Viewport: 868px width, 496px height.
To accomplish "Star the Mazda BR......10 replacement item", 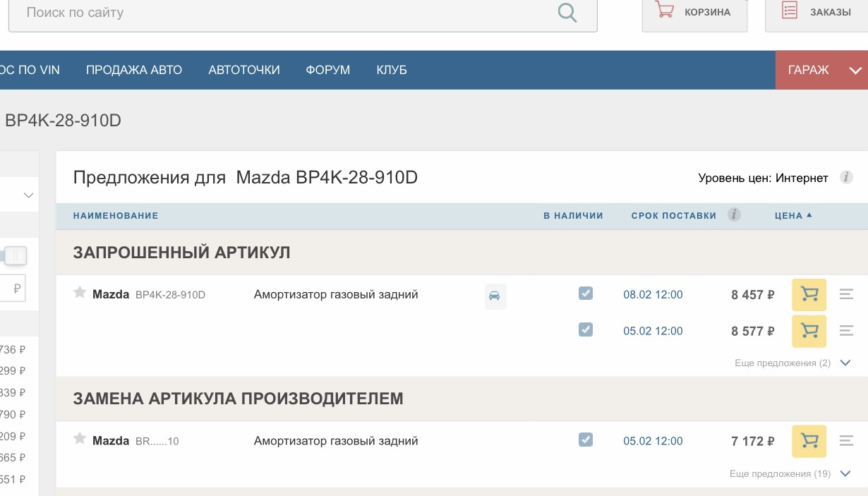I will (80, 440).
